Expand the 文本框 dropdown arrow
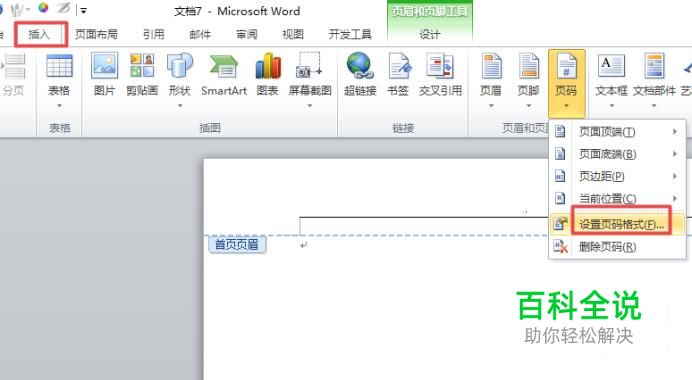Screen dimensions: 692x380 click(612, 106)
